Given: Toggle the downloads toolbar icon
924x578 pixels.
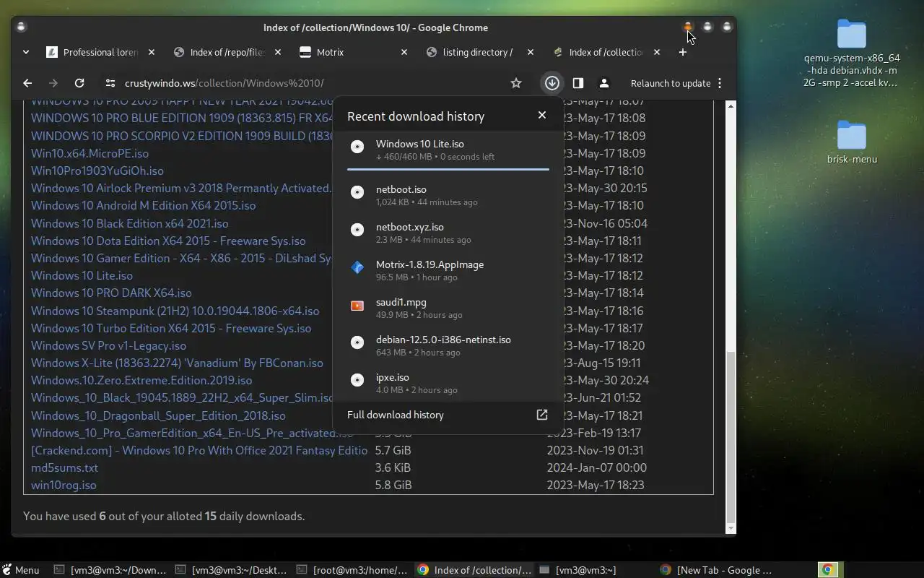Looking at the screenshot, I should (x=552, y=83).
